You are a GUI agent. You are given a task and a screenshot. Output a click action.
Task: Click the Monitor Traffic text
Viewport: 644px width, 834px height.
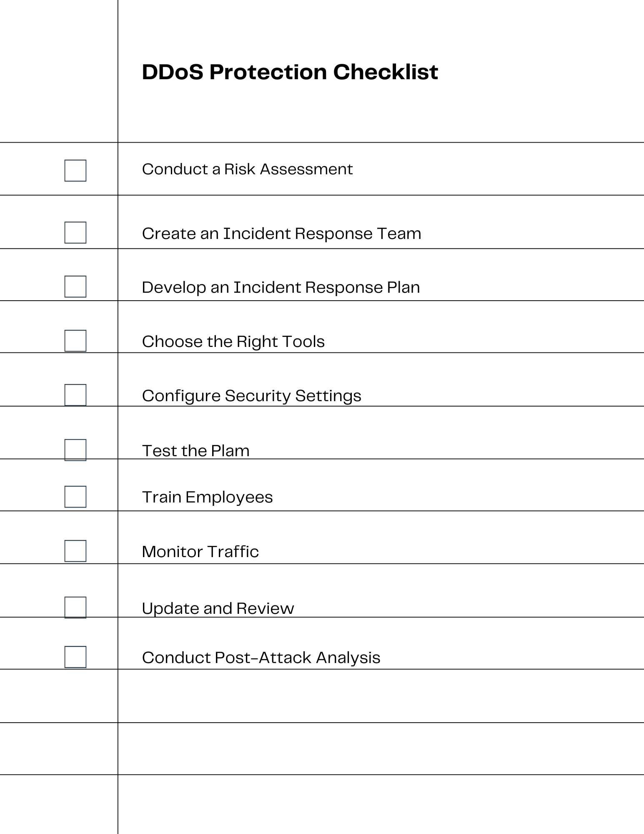pyautogui.click(x=200, y=552)
